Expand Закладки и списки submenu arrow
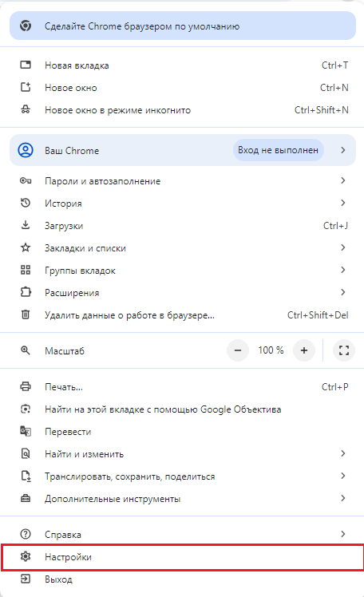The width and height of the screenshot is (364, 597). 343,247
